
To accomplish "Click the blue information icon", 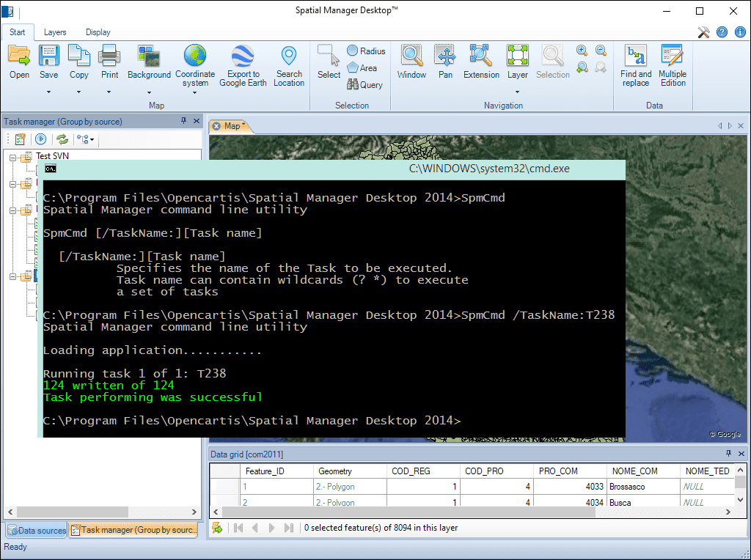I will 740,32.
